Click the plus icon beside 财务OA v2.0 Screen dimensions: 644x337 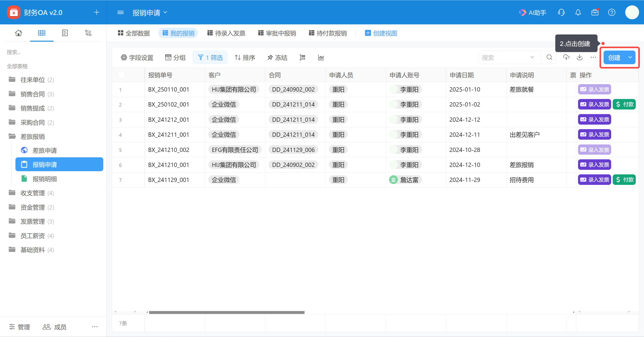[97, 12]
